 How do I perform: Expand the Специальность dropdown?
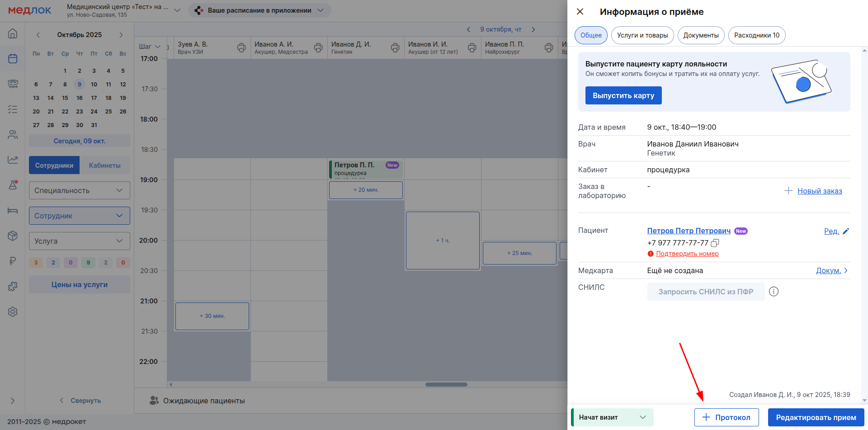pyautogui.click(x=80, y=190)
